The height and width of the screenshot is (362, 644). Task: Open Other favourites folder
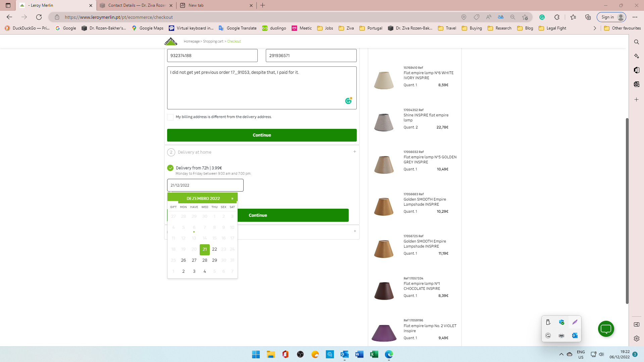(622, 28)
